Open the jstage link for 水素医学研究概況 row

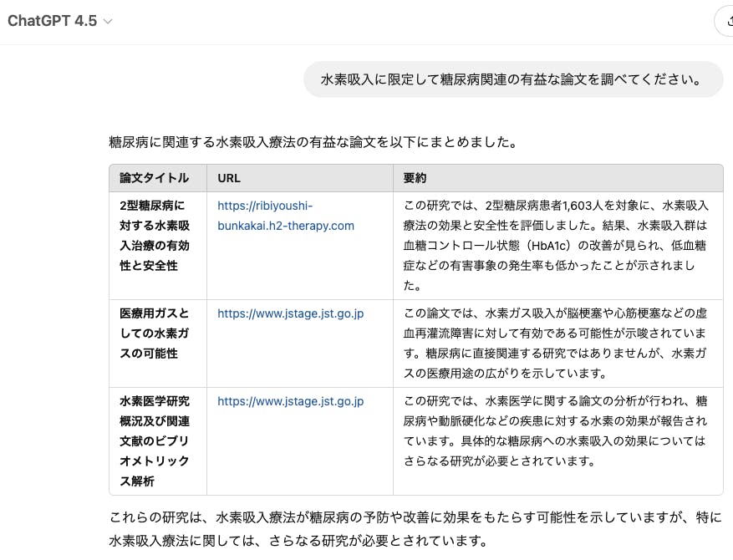pos(290,401)
